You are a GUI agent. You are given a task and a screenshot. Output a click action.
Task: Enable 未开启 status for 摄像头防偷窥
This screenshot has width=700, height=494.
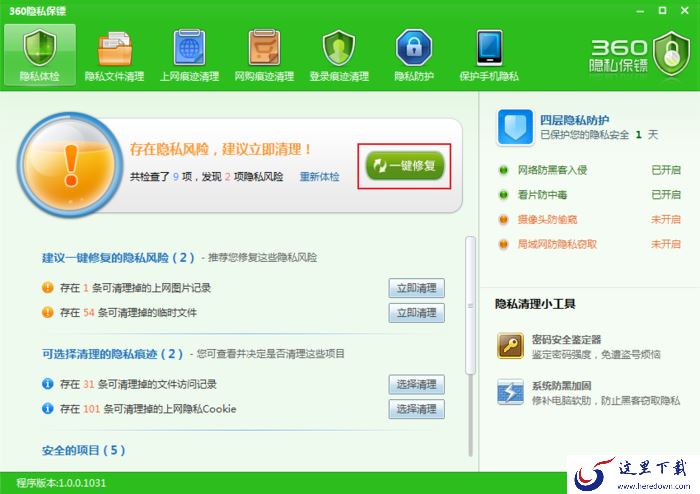pos(666,220)
